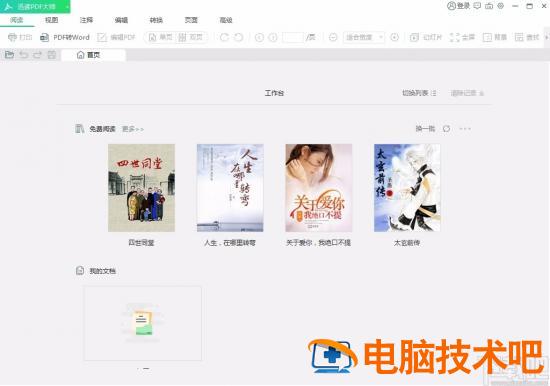Open the 转换 (Convert) tab
This screenshot has height=386, width=550.
pos(156,20)
